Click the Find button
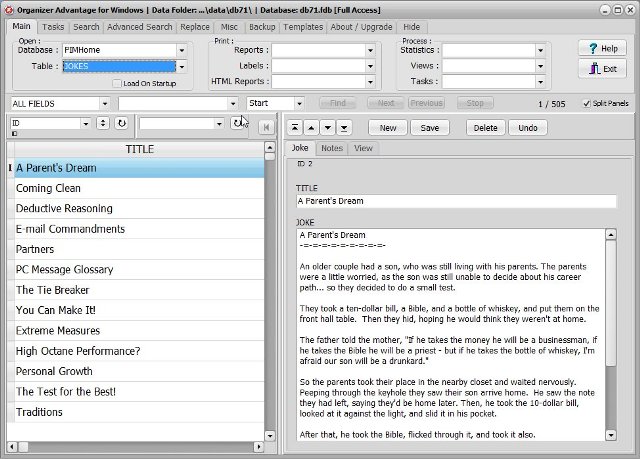Viewport: 640px width, 459px height. coord(338,103)
